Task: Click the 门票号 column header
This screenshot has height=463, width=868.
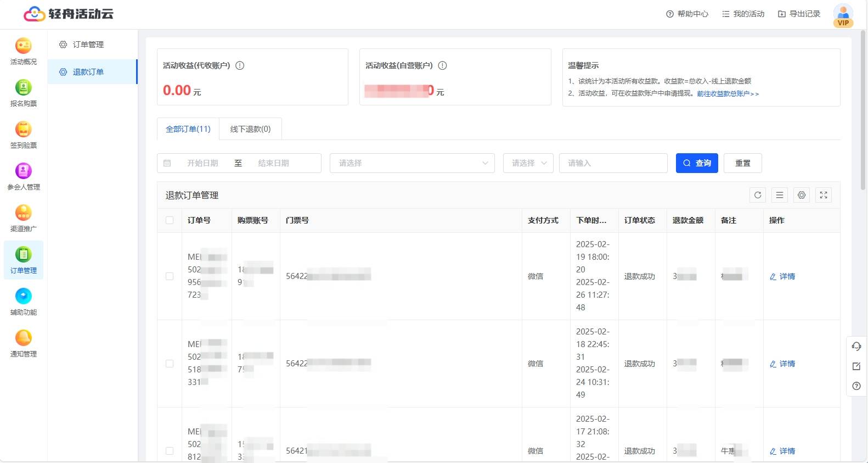Action: click(297, 220)
